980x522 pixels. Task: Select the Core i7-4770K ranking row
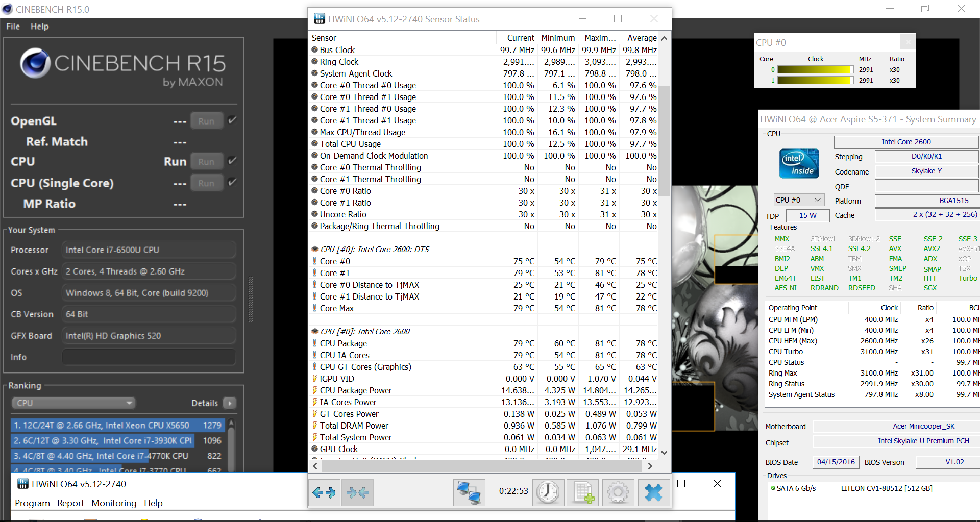[117, 456]
